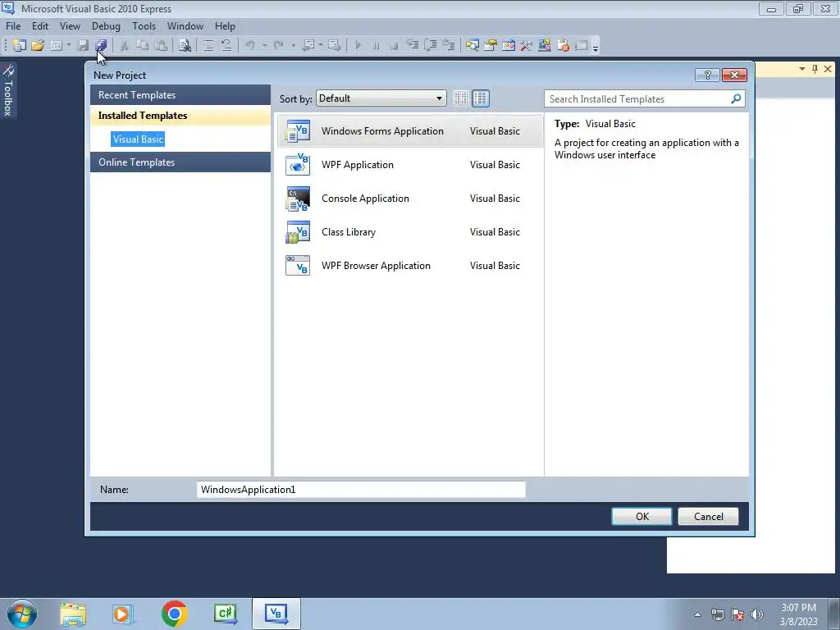
Task: Click the Find in Files toolbar icon
Action: click(x=185, y=46)
